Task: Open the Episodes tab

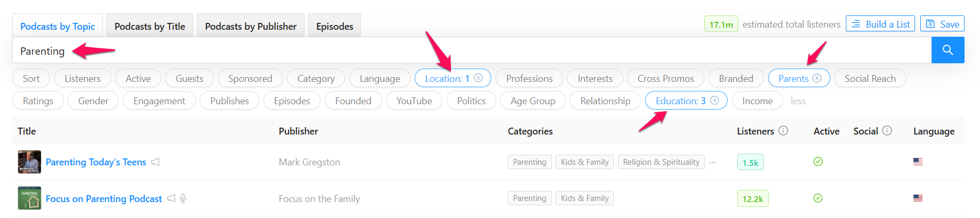Action: tap(334, 26)
